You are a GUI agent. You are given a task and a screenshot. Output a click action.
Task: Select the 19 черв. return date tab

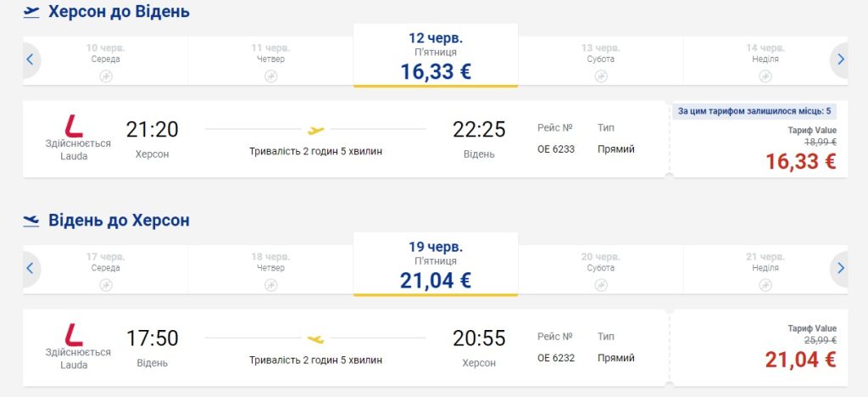[435, 265]
